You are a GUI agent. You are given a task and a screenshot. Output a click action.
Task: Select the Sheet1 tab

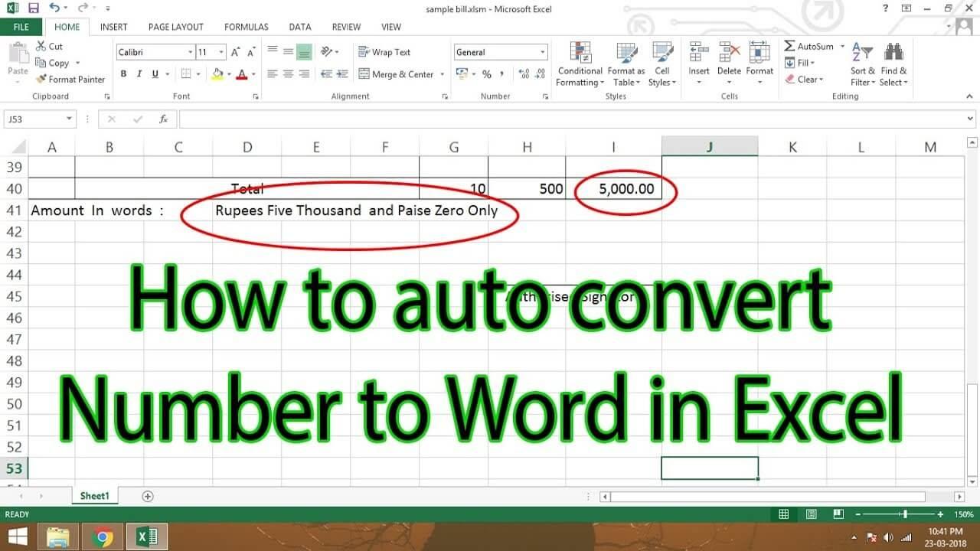(94, 495)
